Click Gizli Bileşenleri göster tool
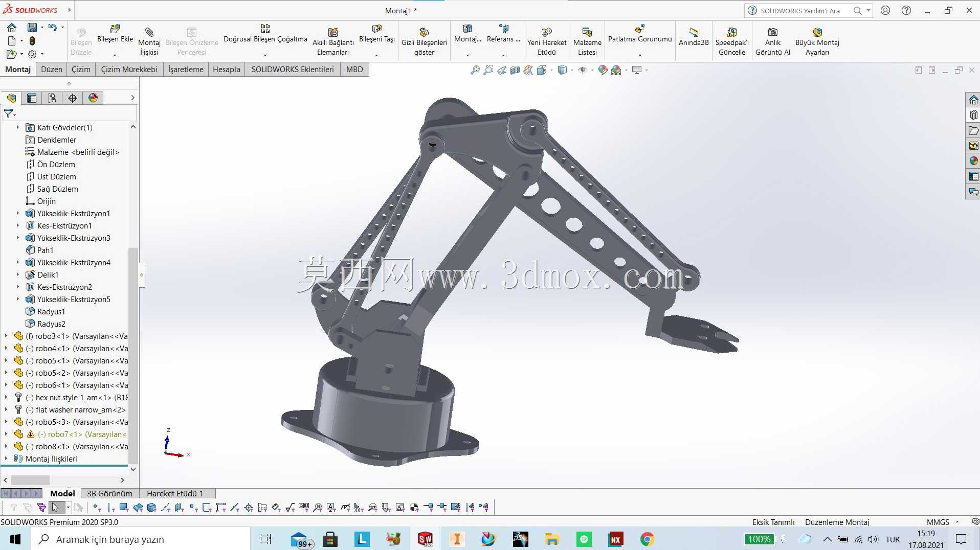The image size is (980, 550). [424, 41]
